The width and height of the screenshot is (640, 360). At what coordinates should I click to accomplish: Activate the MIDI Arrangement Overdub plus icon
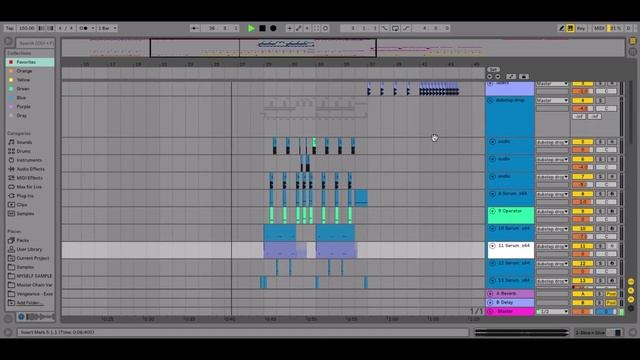point(289,28)
